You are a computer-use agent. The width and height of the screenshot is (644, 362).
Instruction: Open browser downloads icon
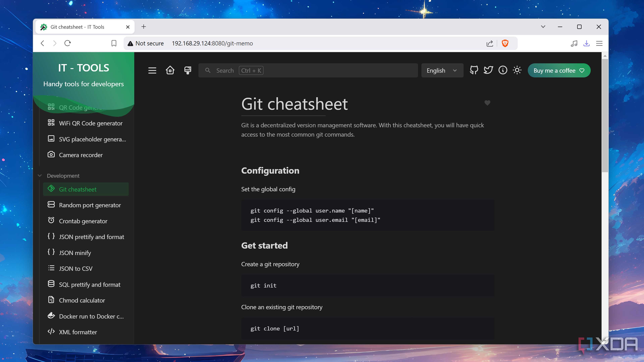click(x=586, y=43)
